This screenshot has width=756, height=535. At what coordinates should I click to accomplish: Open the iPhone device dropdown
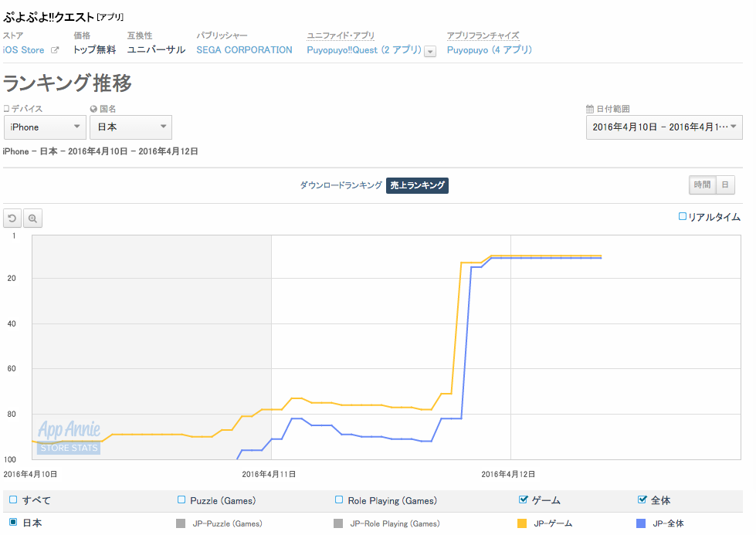point(45,127)
